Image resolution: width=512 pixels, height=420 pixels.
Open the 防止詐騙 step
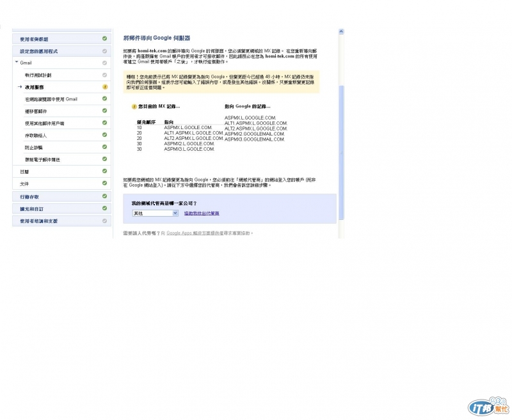click(34, 148)
